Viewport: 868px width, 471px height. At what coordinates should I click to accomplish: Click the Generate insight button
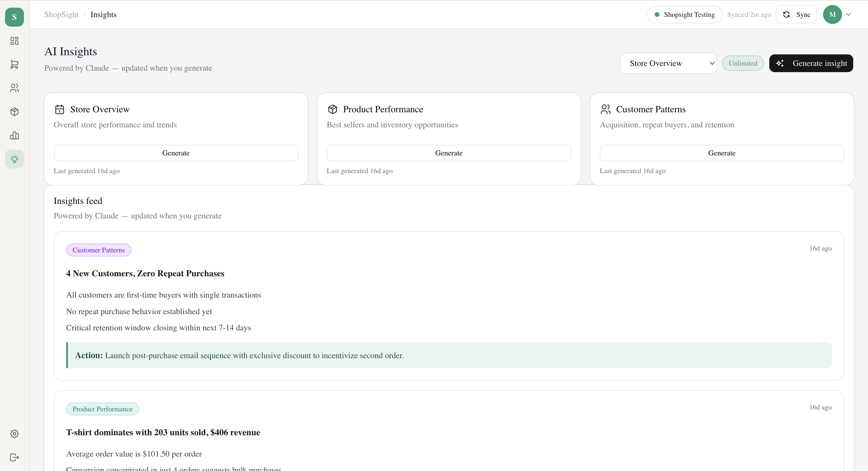tap(811, 63)
